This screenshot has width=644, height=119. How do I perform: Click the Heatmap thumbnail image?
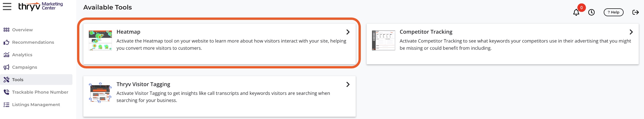(x=100, y=40)
